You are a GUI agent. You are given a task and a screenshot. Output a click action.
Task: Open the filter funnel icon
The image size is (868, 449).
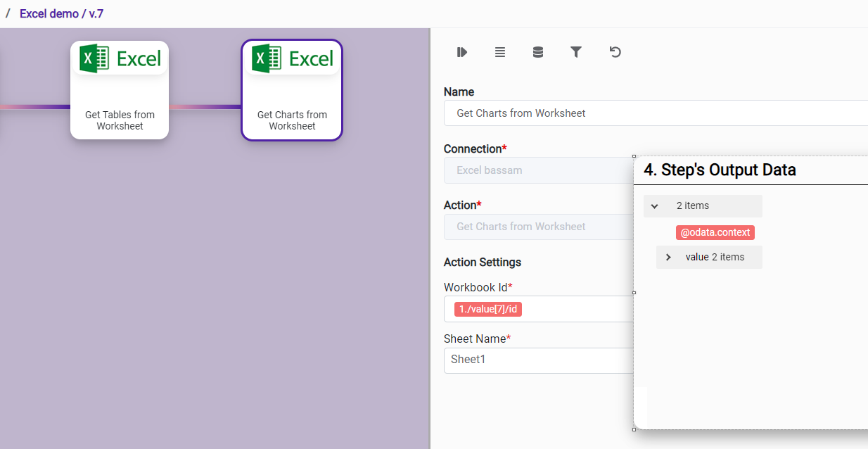(576, 52)
